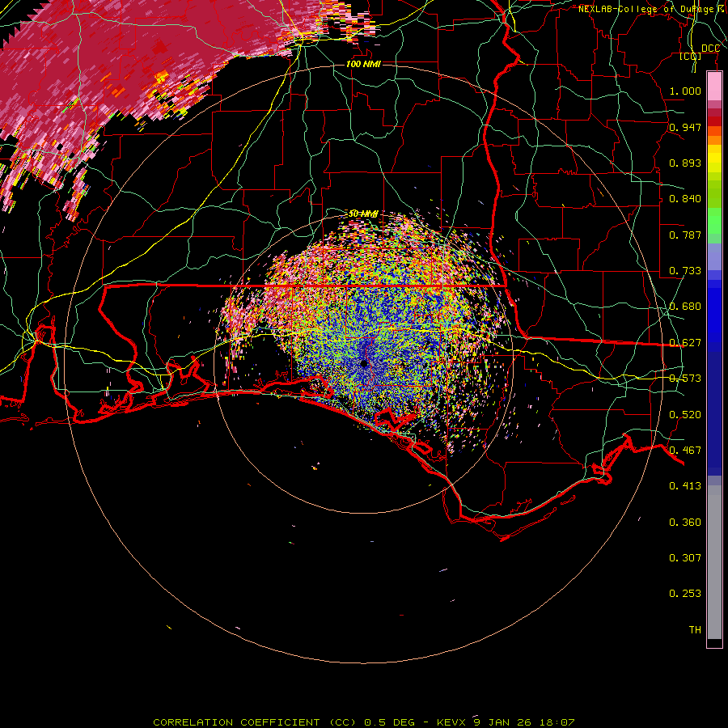Image resolution: width=728 pixels, height=728 pixels.
Task: Pick the orange band of the color scale
Action: (714, 140)
